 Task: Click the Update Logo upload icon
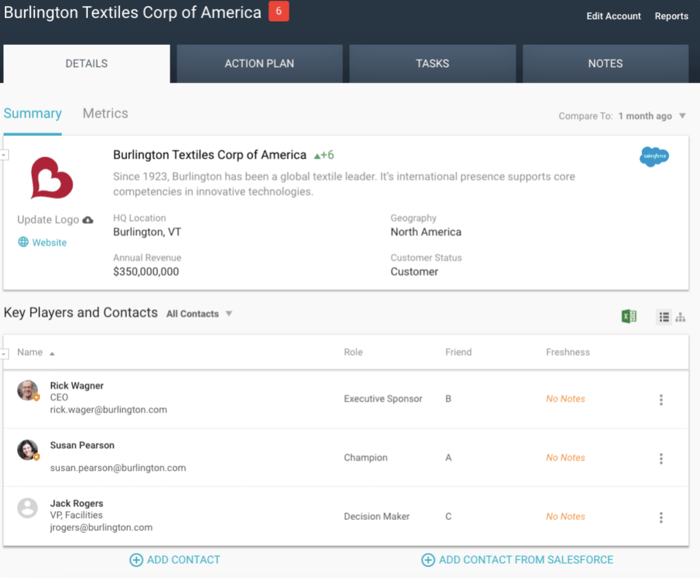[88, 220]
